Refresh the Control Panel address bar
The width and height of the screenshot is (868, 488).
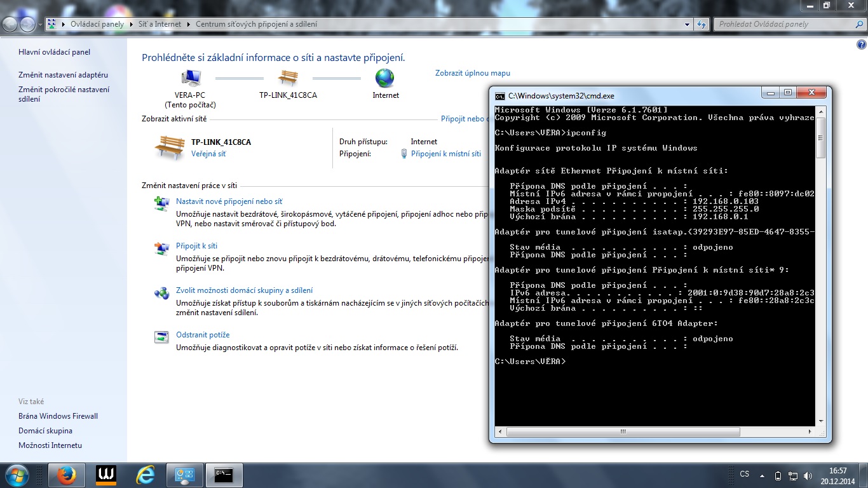702,24
